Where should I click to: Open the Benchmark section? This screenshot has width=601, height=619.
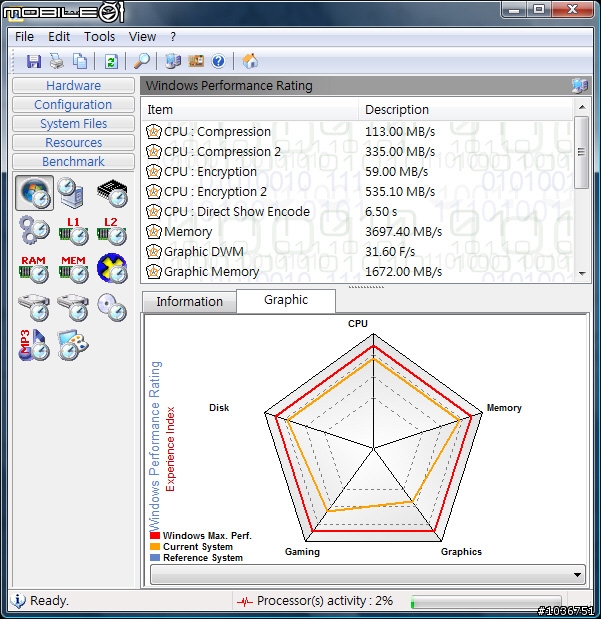(x=73, y=161)
